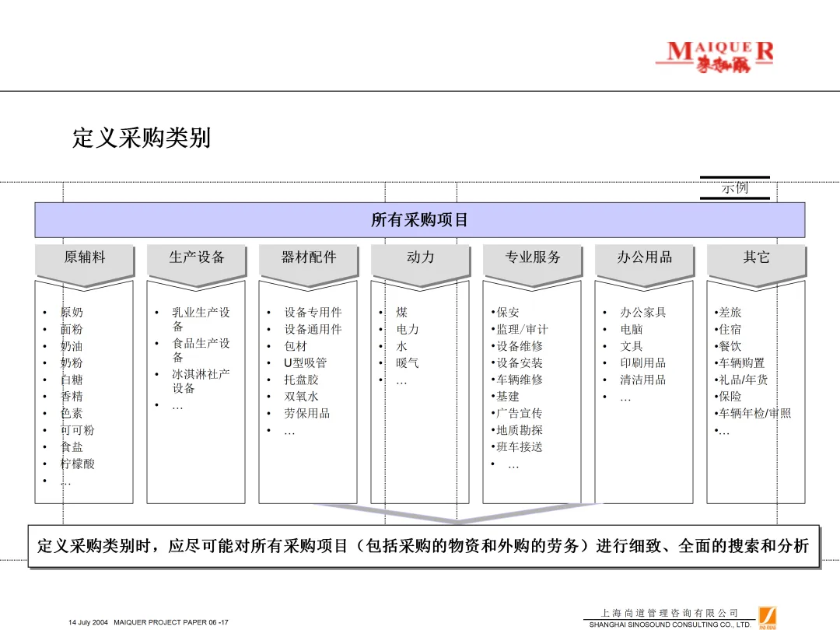
Task: Click the 监理/审计 item
Action: tap(523, 329)
